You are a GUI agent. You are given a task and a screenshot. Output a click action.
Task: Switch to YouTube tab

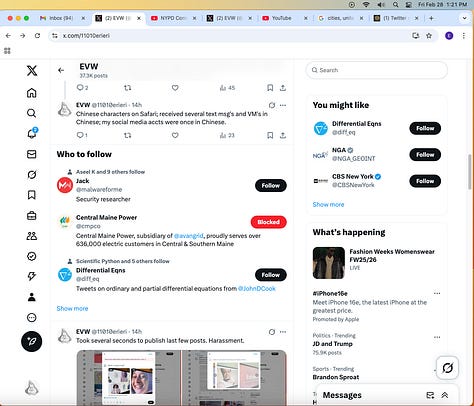point(284,18)
